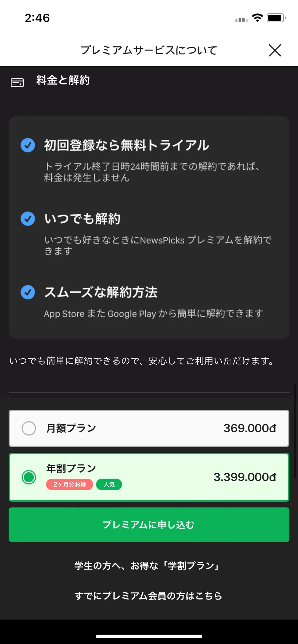
Task: Tap the 人気 green badge
Action: (x=109, y=484)
